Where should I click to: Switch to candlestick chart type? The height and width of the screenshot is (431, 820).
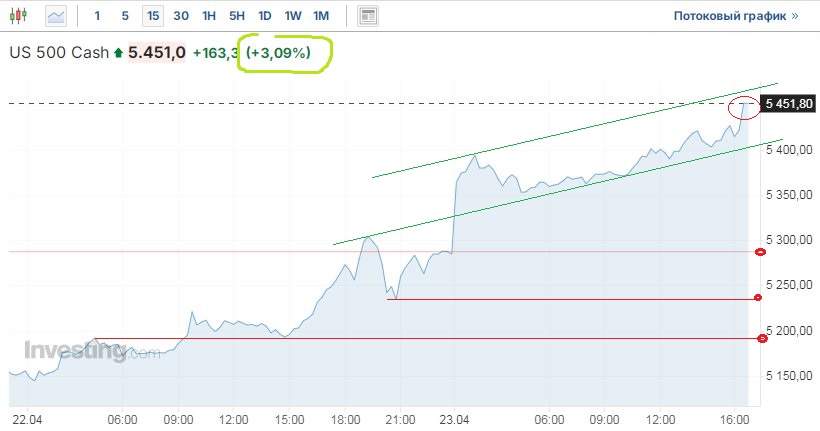[23, 16]
